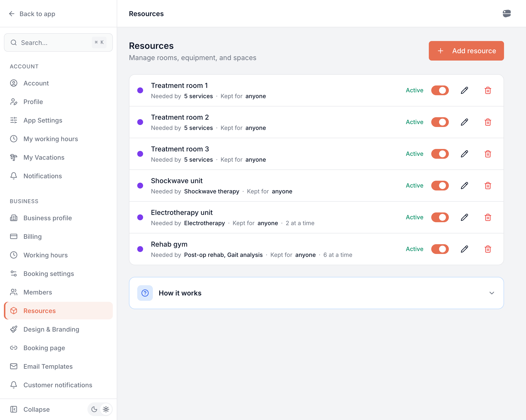
Task: Delete the Electrotherapy unit resource
Action: click(488, 217)
